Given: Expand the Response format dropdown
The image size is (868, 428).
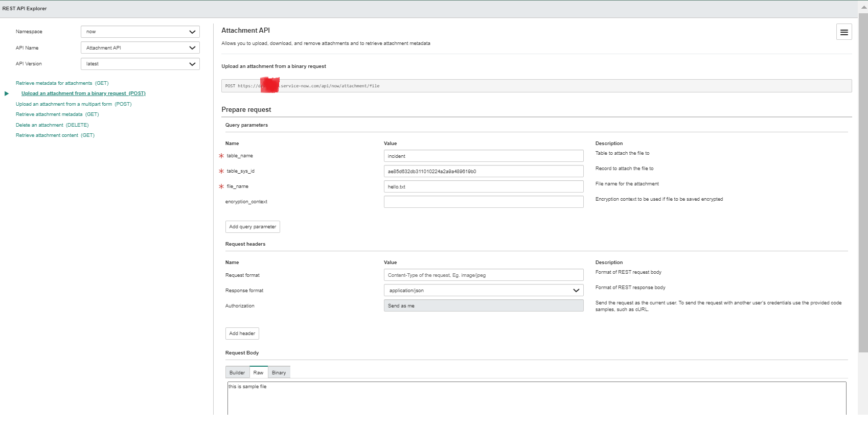Looking at the screenshot, I should [484, 291].
